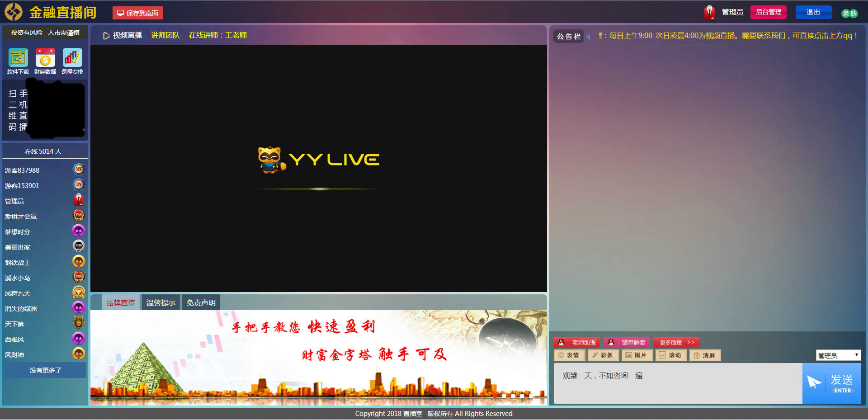Viewport: 868px width, 420px height.
Task: Click the gold badge beside 风财神
Action: pyautogui.click(x=79, y=354)
